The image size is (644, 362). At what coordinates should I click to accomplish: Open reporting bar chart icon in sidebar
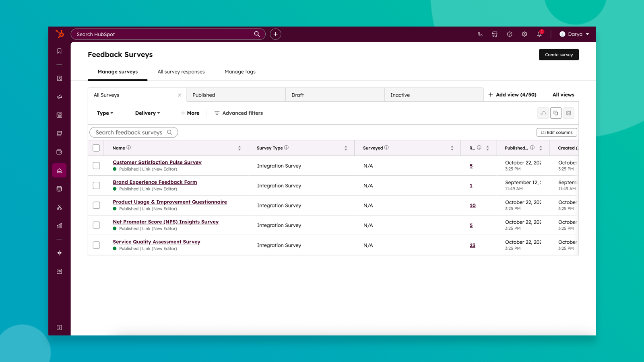(x=59, y=226)
